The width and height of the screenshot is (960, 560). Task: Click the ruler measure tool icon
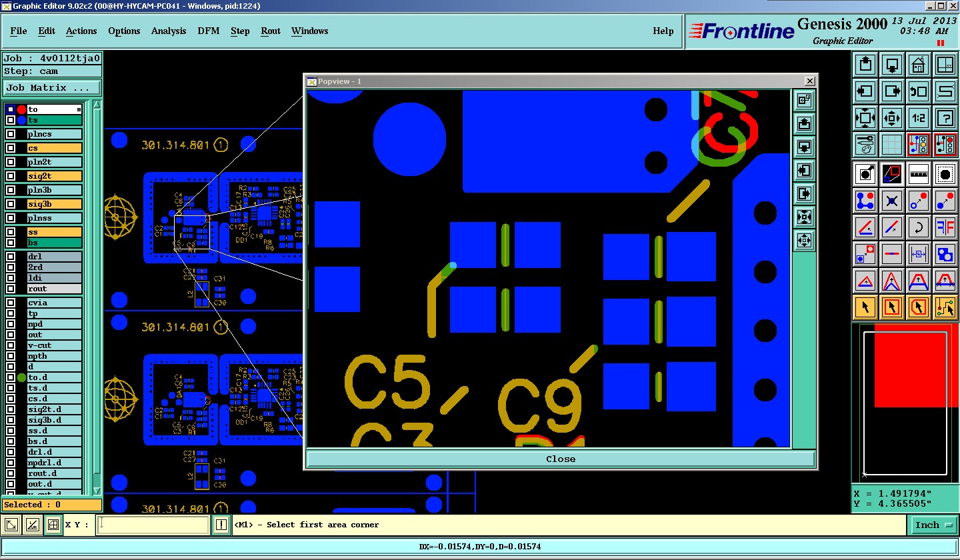pyautogui.click(x=919, y=174)
